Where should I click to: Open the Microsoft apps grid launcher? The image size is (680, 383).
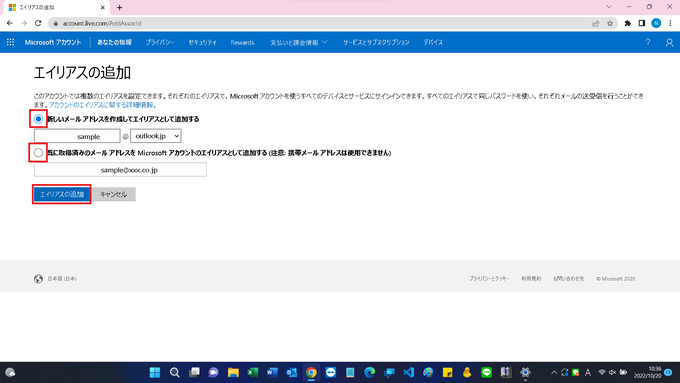(10, 42)
